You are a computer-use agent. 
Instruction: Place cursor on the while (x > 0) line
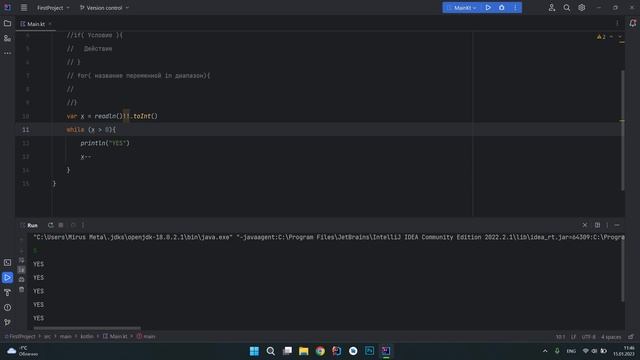[x=91, y=130]
